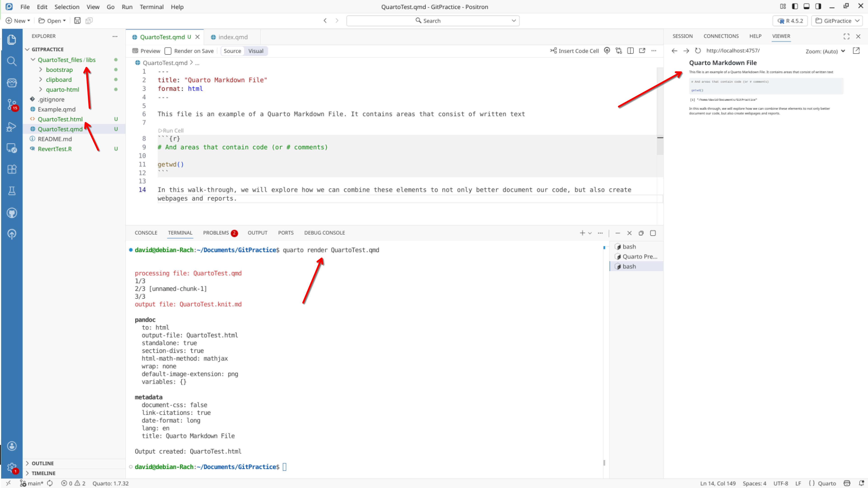This screenshot has height=488, width=868.
Task: Click the Testing flask icon
Action: click(x=12, y=191)
